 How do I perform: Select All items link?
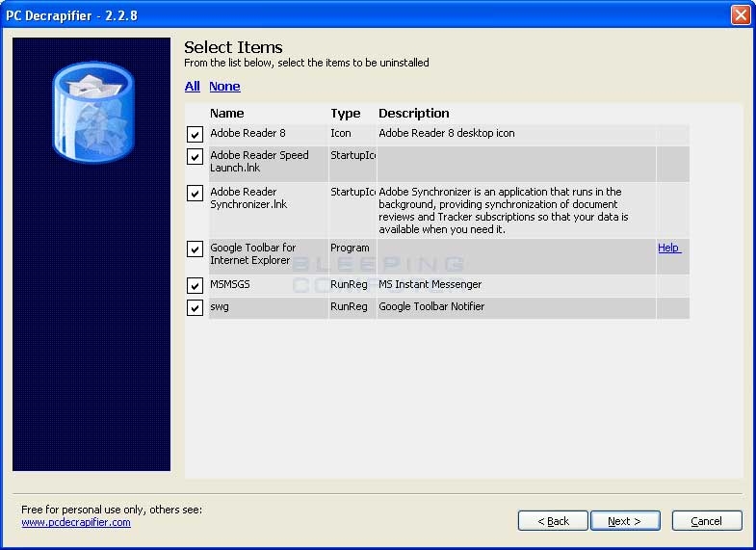[193, 87]
